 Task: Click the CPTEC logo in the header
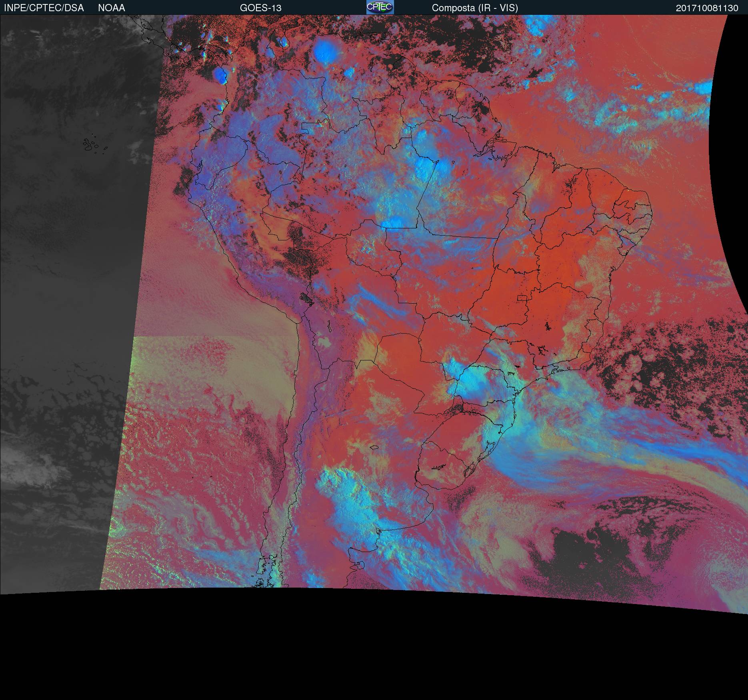pos(380,7)
